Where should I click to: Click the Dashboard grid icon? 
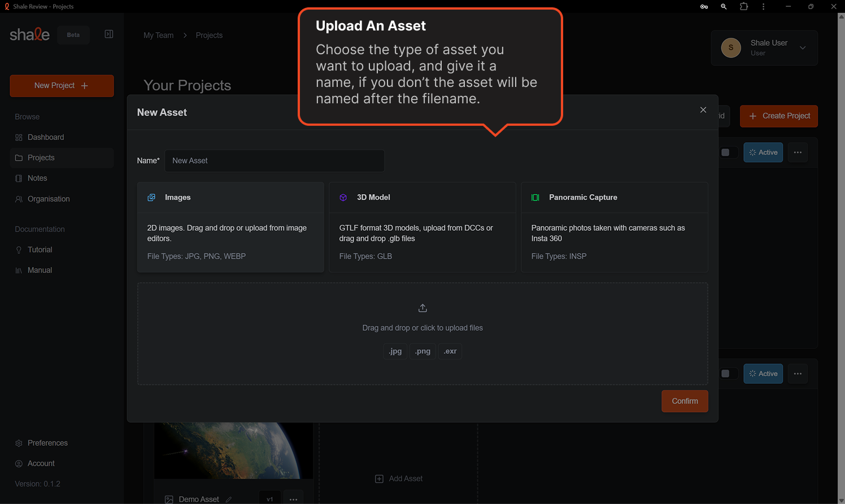pyautogui.click(x=19, y=138)
